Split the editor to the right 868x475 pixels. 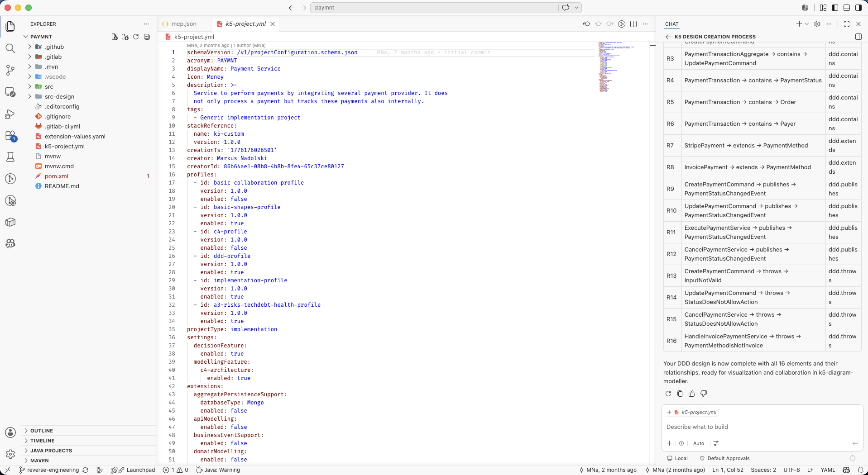pos(633,24)
